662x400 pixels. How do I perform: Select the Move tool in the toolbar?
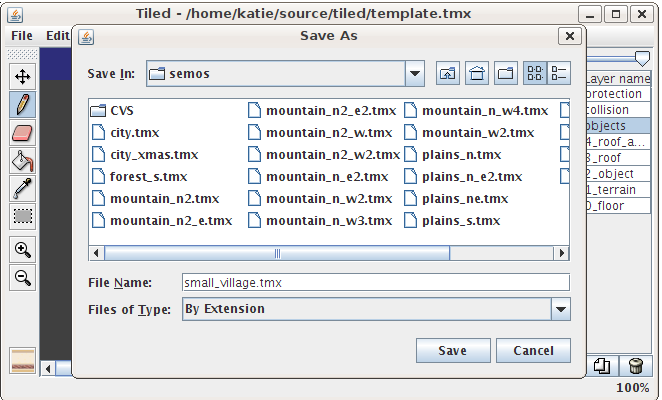click(x=22, y=76)
